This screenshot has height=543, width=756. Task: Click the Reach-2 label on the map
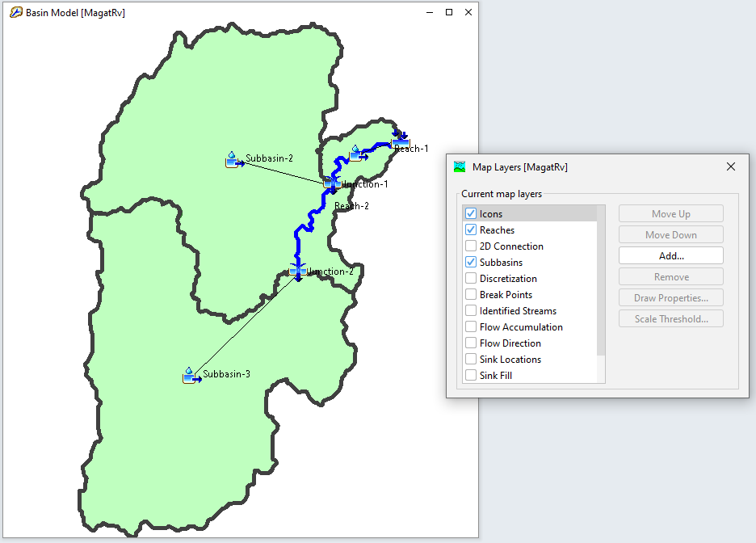pyautogui.click(x=351, y=206)
